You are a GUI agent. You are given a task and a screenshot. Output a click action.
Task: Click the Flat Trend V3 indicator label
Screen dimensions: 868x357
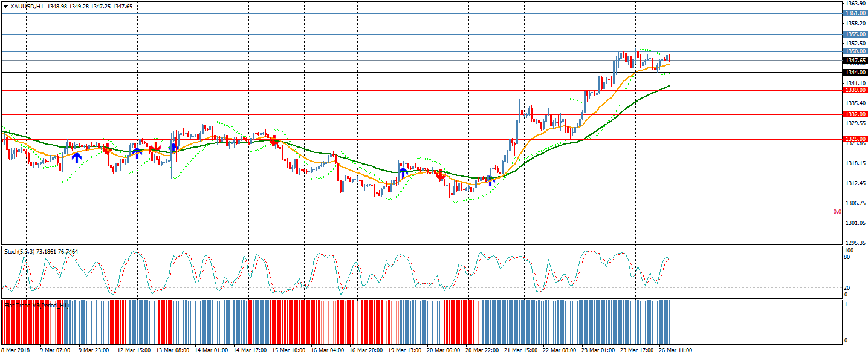(36, 306)
